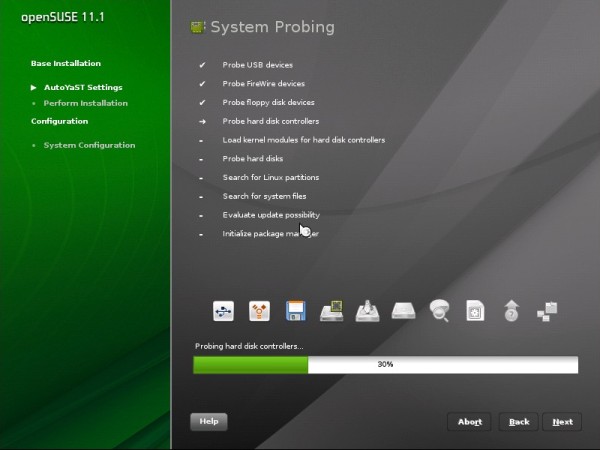Click the hard disk controller chip icon
Image resolution: width=600 pixels, height=450 pixels.
332,311
